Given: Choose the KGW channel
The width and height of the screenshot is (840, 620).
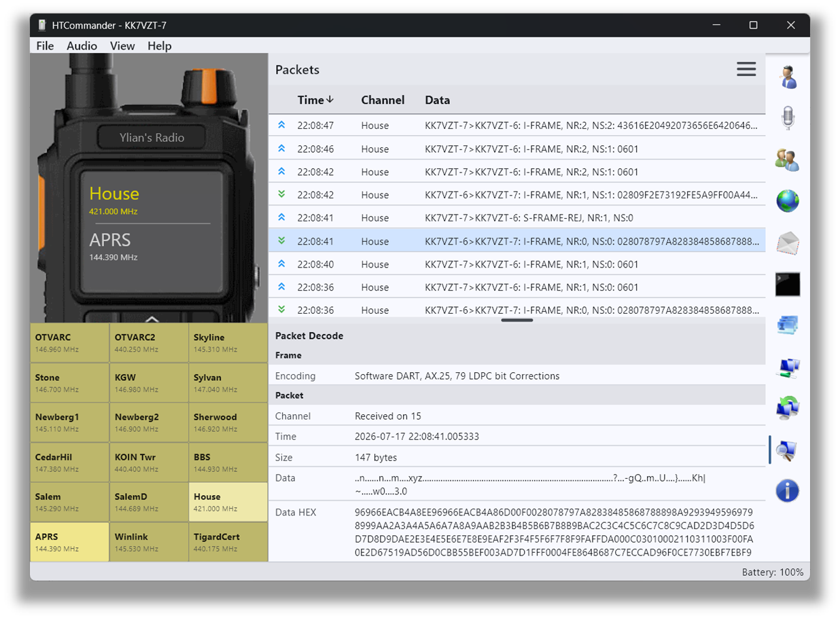Looking at the screenshot, I should coord(149,383).
